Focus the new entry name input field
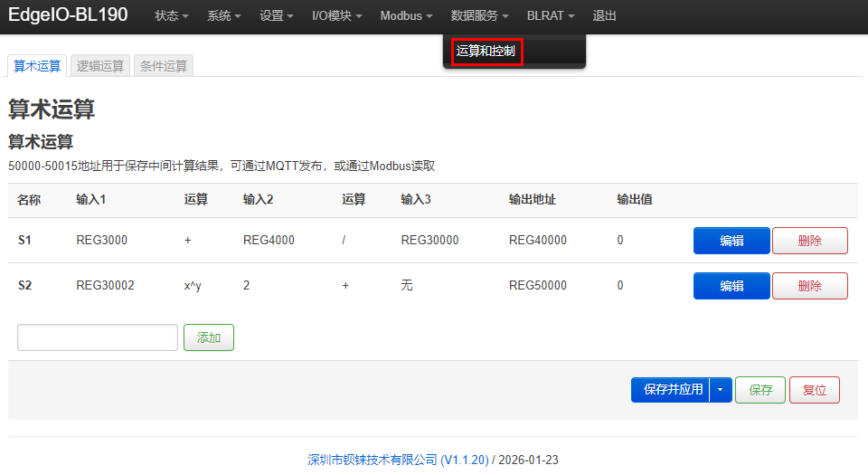This screenshot has width=868, height=475. tap(98, 337)
